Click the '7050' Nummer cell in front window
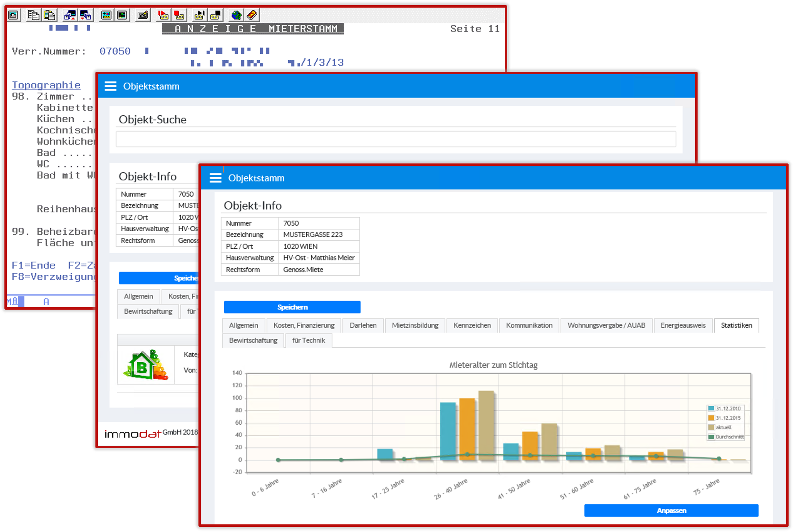Screen dimensions: 793x532 (x=319, y=223)
